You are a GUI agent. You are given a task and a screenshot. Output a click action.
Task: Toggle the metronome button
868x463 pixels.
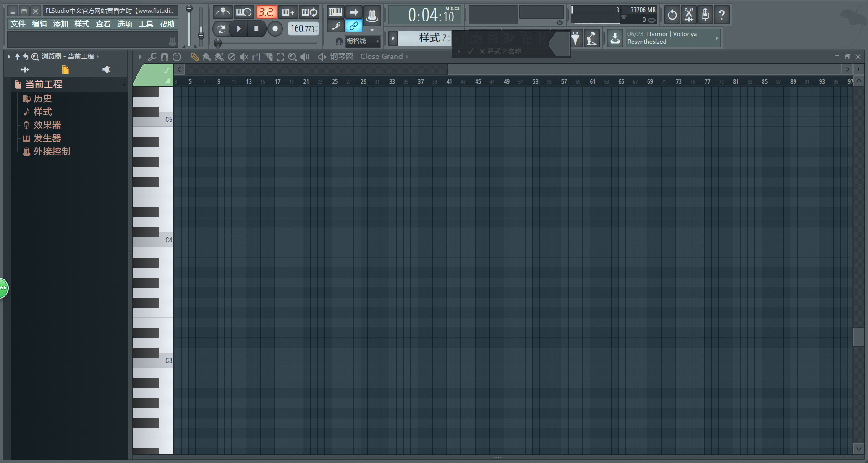[x=222, y=12]
